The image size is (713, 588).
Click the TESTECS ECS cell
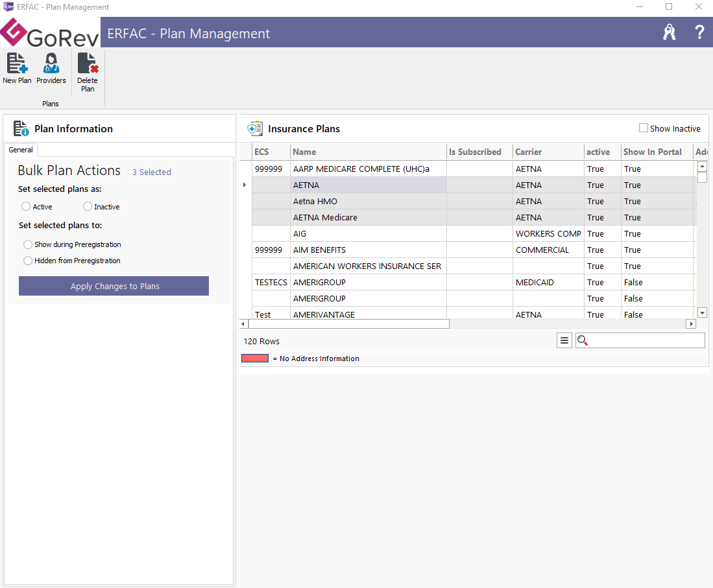(271, 282)
